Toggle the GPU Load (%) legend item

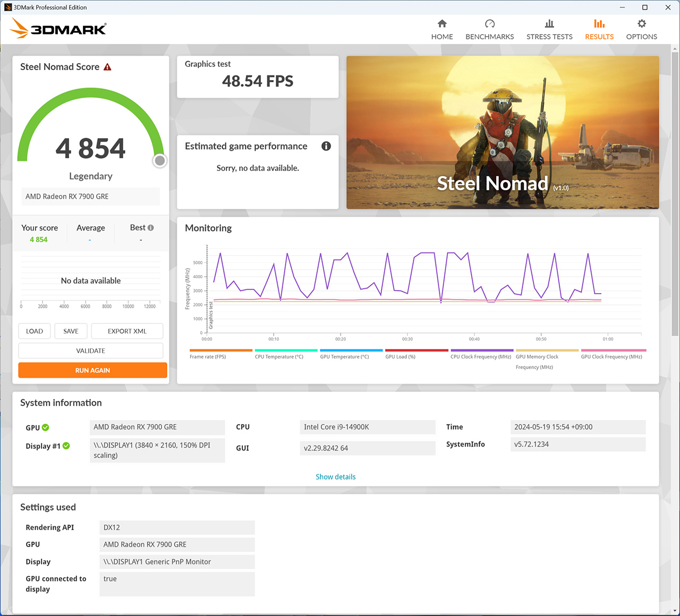pos(417,353)
